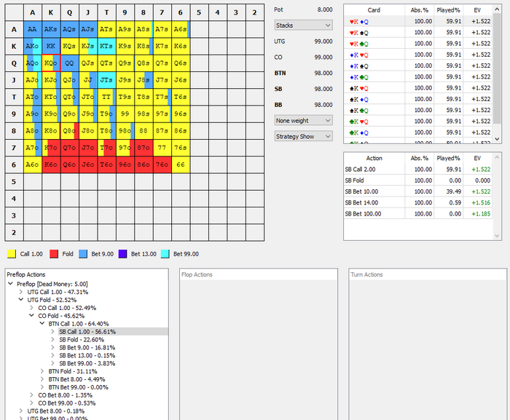
Task: Select the SB Call 2.00 action row
Action: click(418, 170)
